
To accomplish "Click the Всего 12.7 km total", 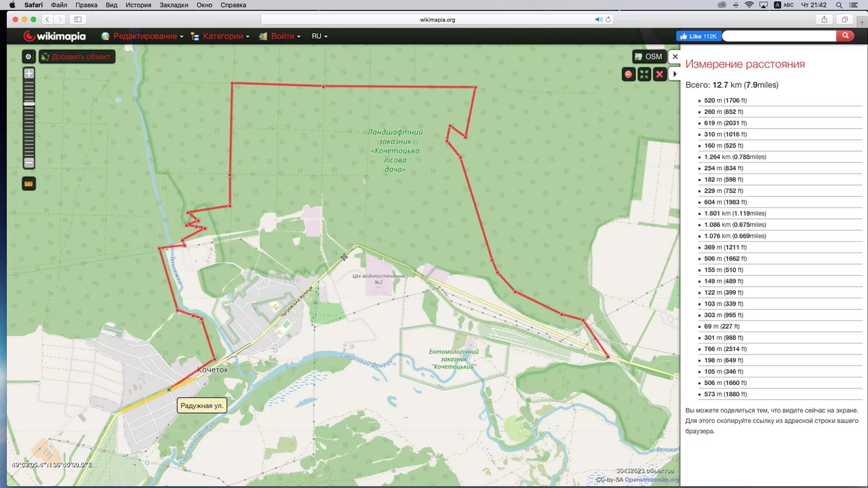I will tap(732, 85).
